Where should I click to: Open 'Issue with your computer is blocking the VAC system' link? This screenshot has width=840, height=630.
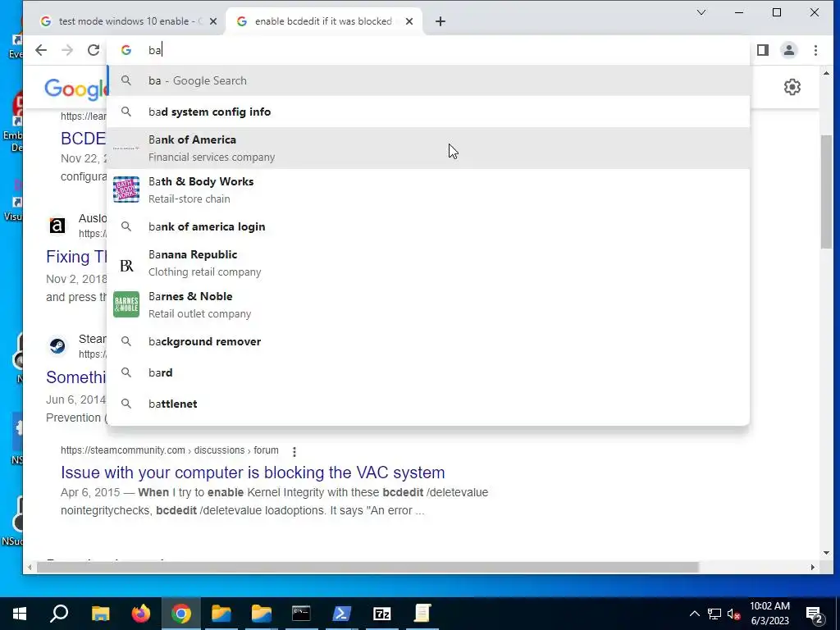coord(253,472)
